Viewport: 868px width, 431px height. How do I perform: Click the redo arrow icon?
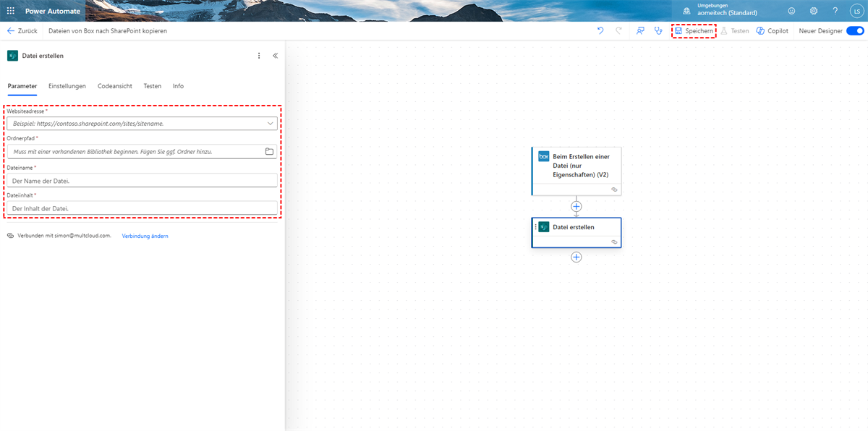tap(618, 31)
